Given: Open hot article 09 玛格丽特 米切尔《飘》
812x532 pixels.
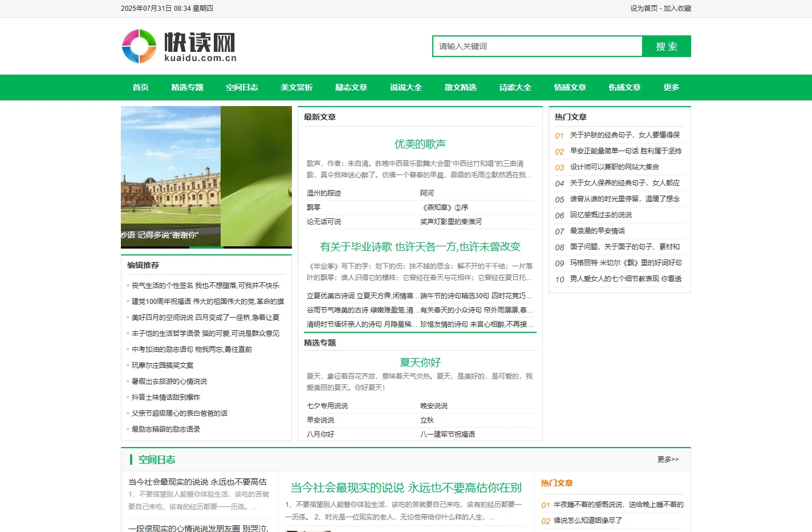Looking at the screenshot, I should tap(626, 263).
